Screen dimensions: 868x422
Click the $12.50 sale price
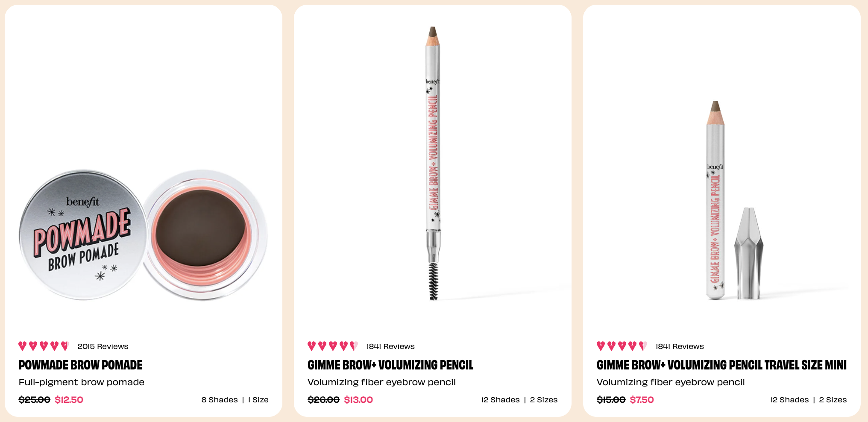(x=69, y=400)
